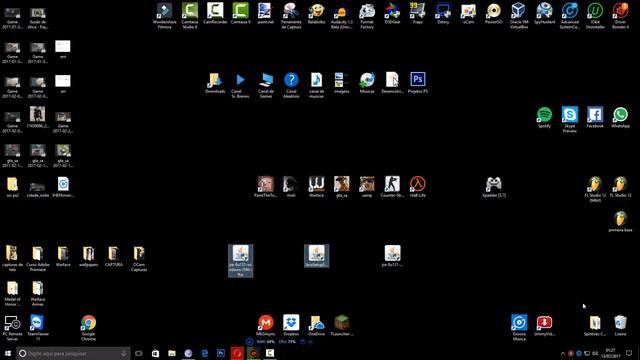640x360 pixels.
Task: Click the taskbar search box
Action: (73, 353)
